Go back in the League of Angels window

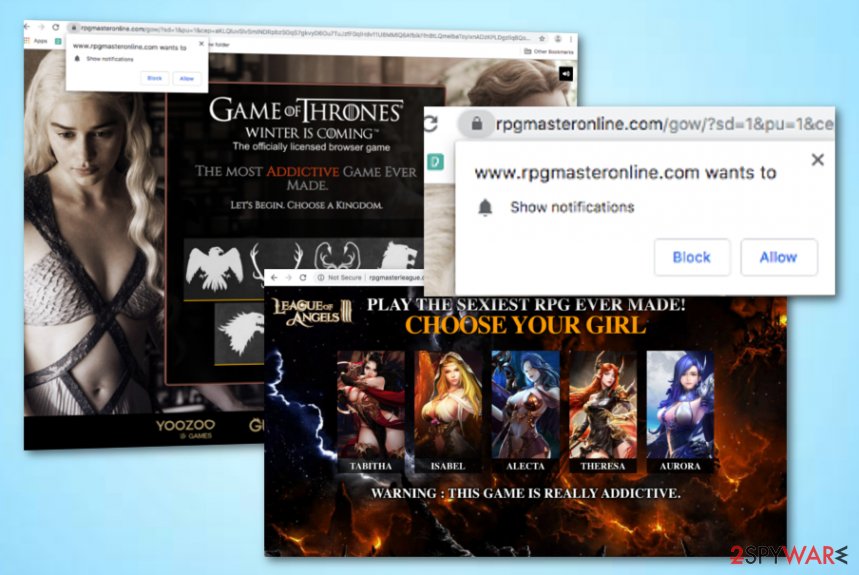click(x=274, y=278)
